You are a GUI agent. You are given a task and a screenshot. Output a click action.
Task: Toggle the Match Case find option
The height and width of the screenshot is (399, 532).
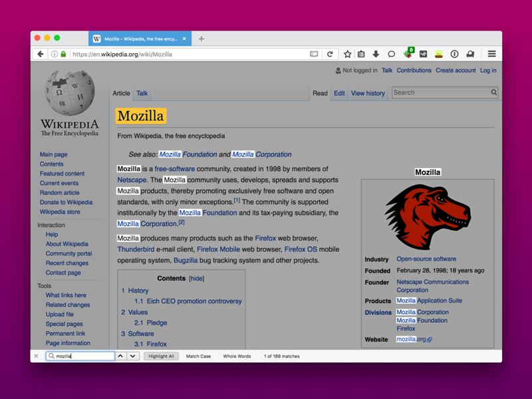coord(198,356)
